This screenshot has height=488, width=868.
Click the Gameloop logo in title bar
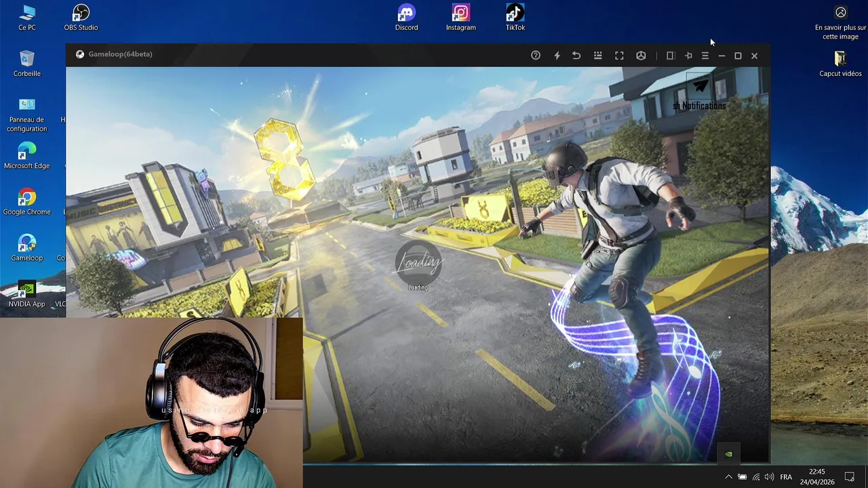click(x=80, y=54)
